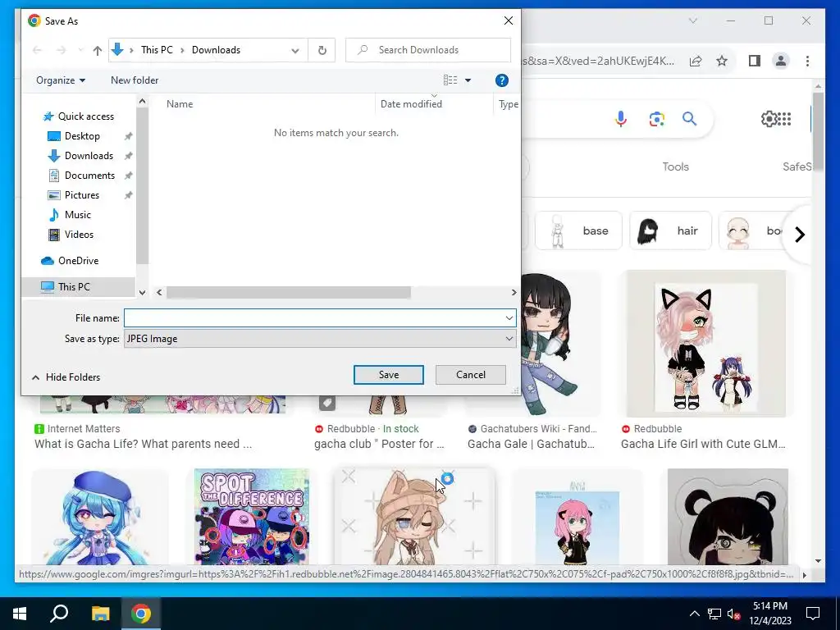
Task: Click the navigation pane scroll down arrow
Action: point(142,293)
